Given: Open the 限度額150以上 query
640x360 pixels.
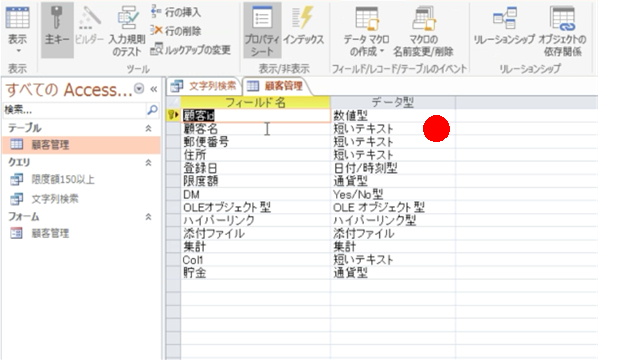Looking at the screenshot, I should (63, 180).
